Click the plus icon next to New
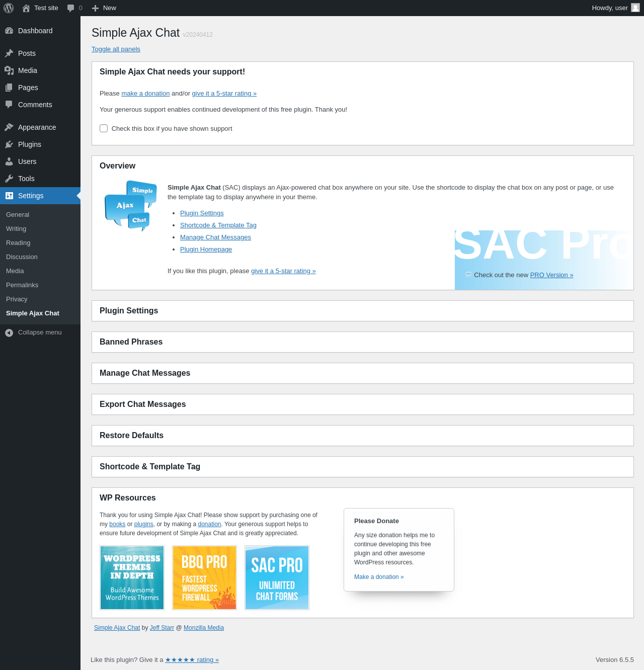The width and height of the screenshot is (644, 670). point(95,8)
